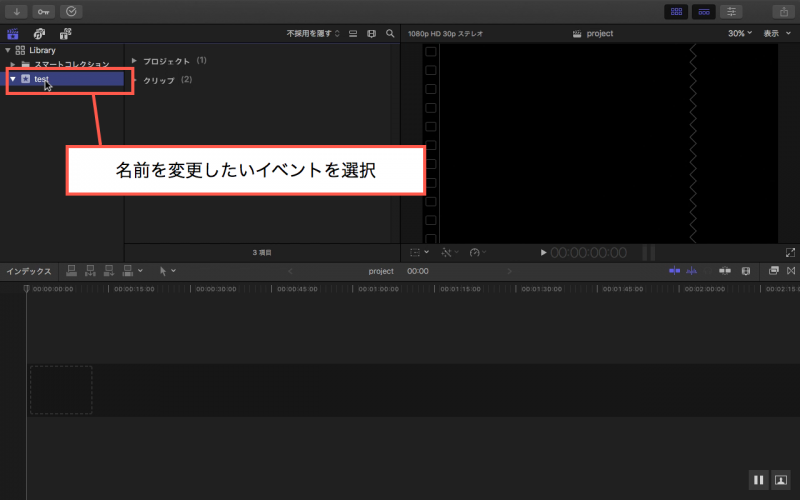Search the browser with magnifier icon
Image resolution: width=800 pixels, height=500 pixels.
pyautogui.click(x=390, y=34)
